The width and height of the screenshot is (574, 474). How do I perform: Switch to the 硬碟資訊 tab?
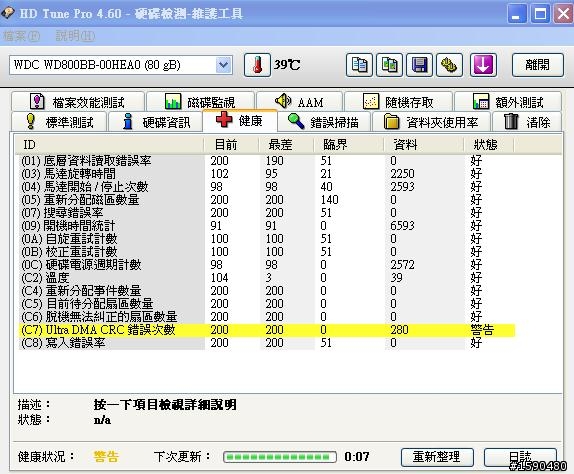(x=156, y=122)
